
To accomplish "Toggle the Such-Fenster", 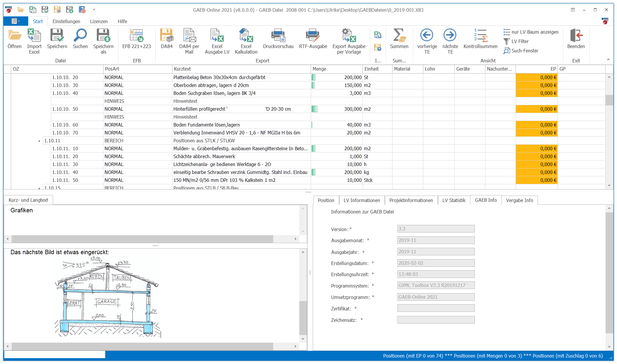I will pos(521,51).
